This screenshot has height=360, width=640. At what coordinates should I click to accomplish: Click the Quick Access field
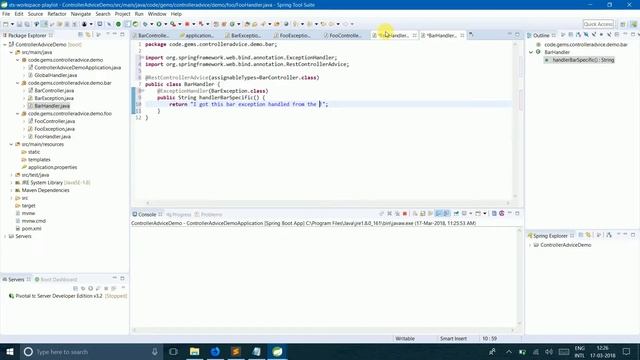pos(598,24)
